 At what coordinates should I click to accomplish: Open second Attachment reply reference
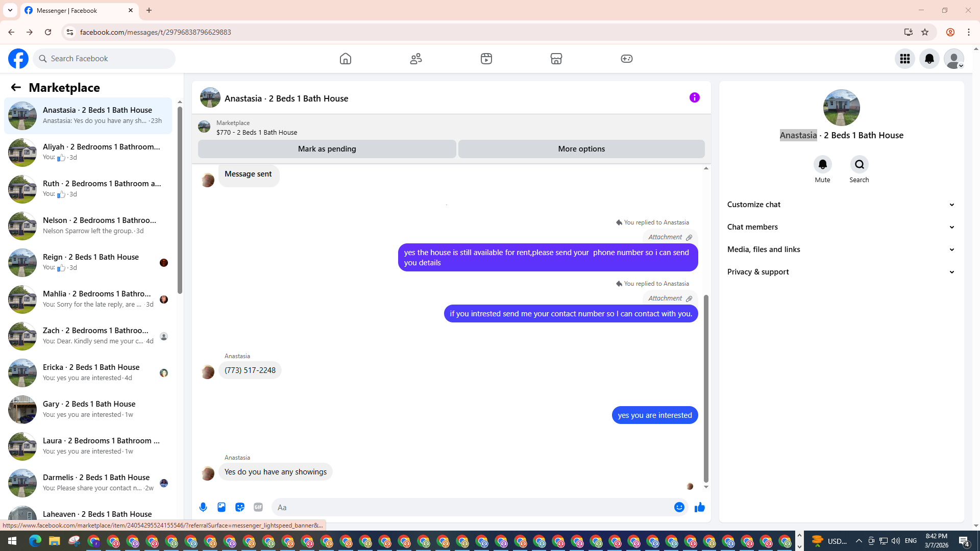pyautogui.click(x=670, y=298)
